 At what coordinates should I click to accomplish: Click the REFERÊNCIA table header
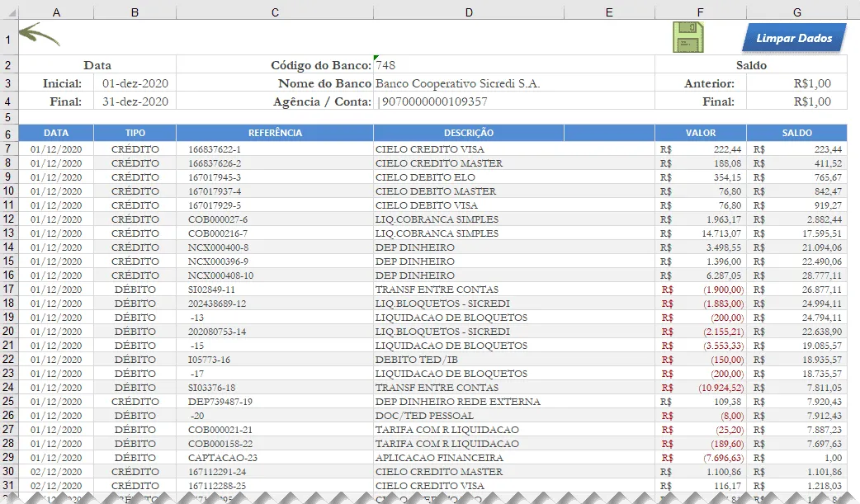point(275,133)
